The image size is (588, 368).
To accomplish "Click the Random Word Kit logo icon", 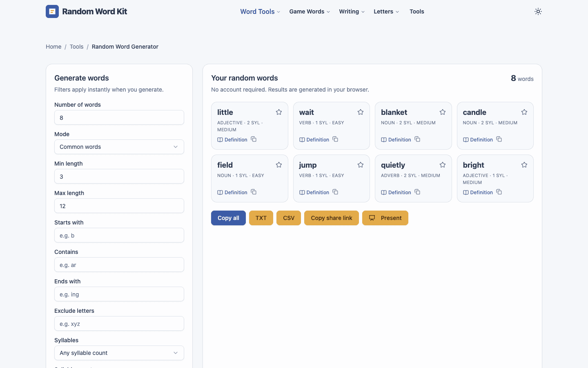I will 52,11.
